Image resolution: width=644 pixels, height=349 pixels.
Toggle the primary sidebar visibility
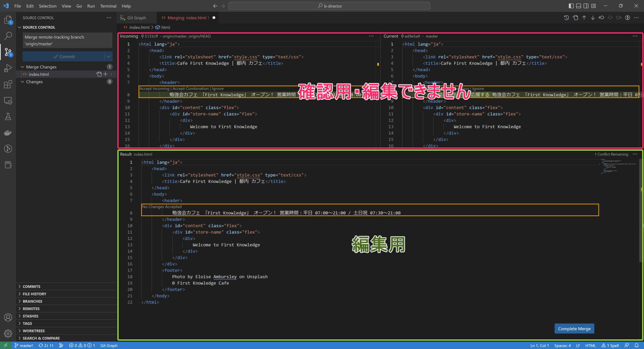pos(571,6)
